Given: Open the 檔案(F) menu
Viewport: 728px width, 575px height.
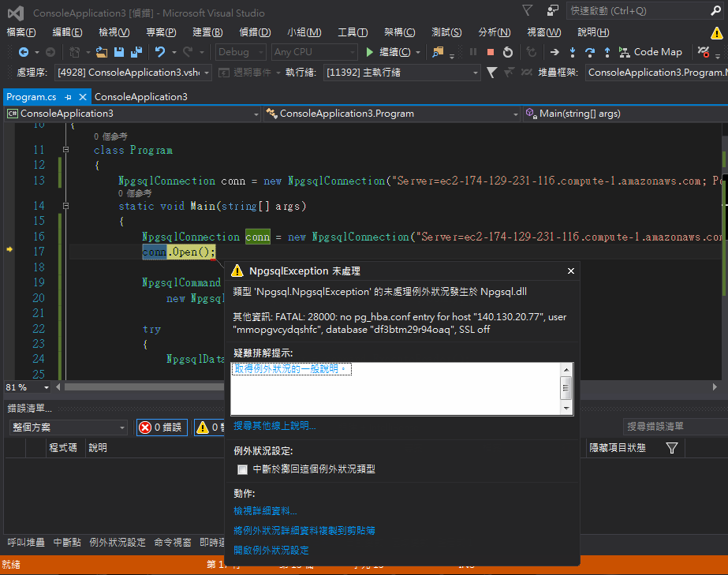Looking at the screenshot, I should [21, 32].
